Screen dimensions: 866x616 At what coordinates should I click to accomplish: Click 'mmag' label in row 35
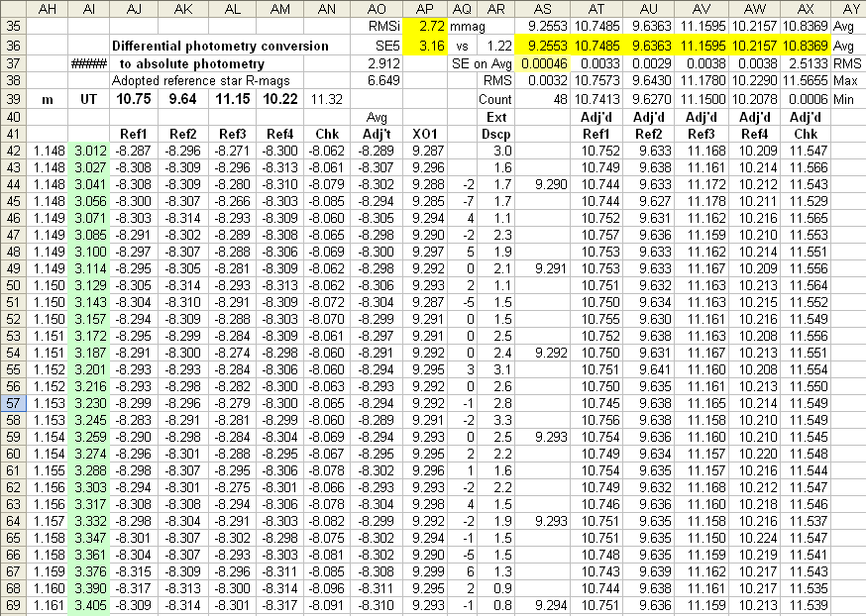tap(468, 27)
